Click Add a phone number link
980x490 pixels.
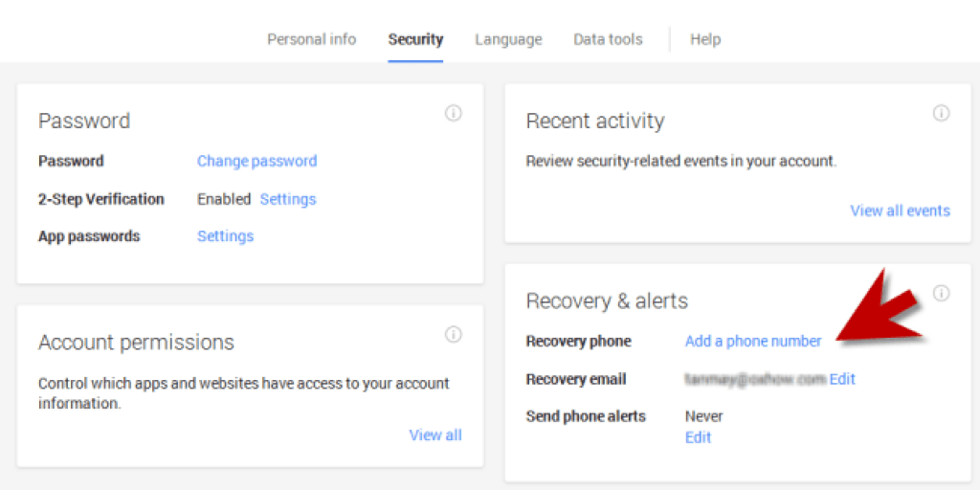coord(753,341)
